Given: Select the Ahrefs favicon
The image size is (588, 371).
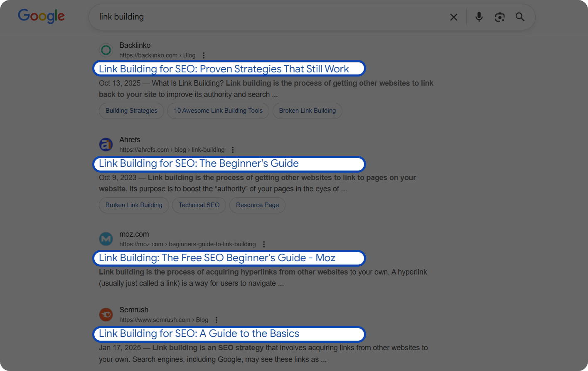Looking at the screenshot, I should tap(106, 144).
